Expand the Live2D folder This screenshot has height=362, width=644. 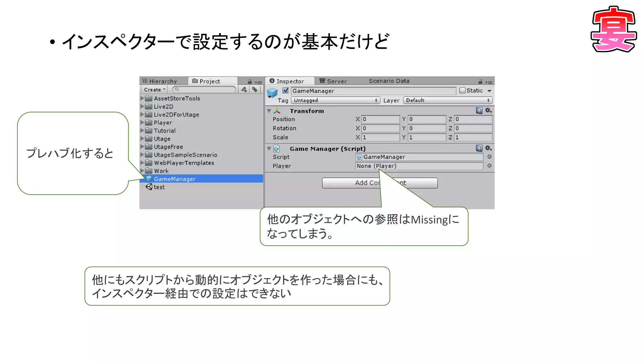click(142, 106)
